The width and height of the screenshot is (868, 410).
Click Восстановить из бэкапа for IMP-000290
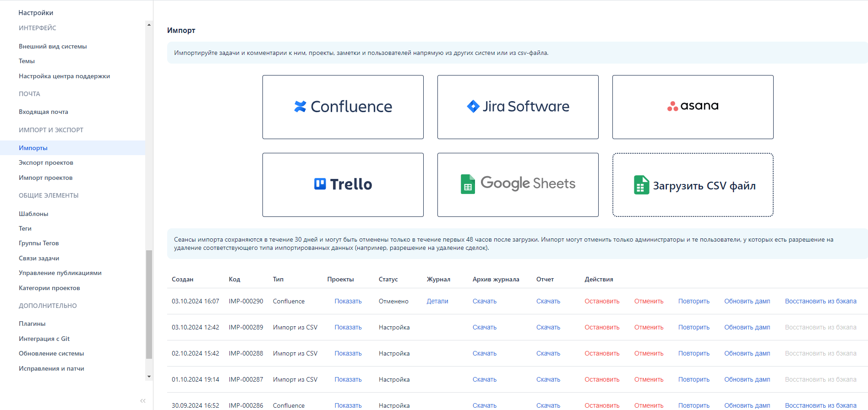(x=821, y=301)
